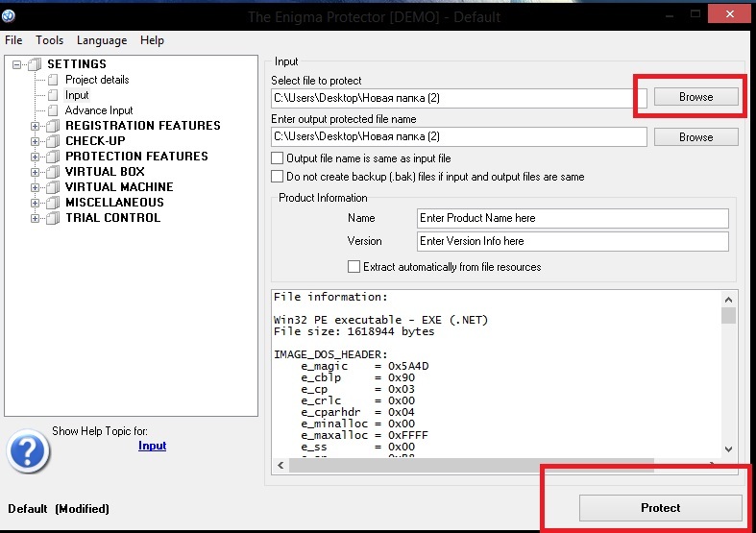Click the Enigma Protector app icon in title bar
The width and height of the screenshot is (756, 533).
pyautogui.click(x=9, y=16)
